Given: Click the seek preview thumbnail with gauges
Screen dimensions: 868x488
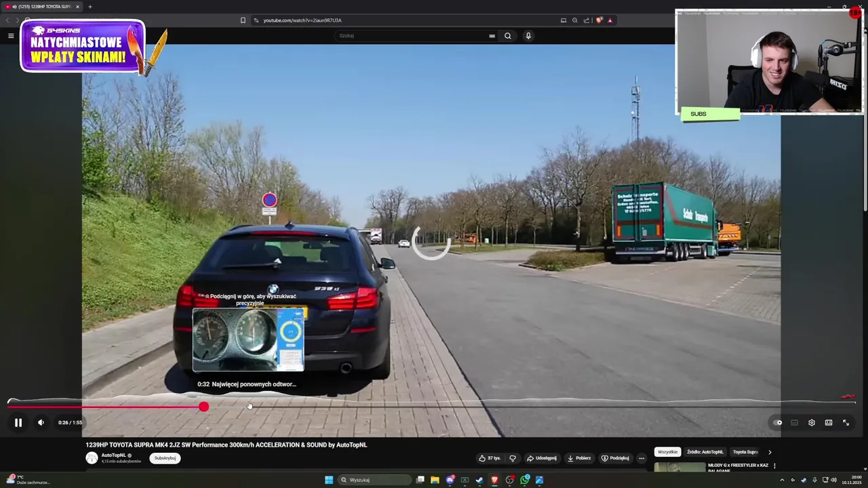Looking at the screenshot, I should [x=248, y=340].
